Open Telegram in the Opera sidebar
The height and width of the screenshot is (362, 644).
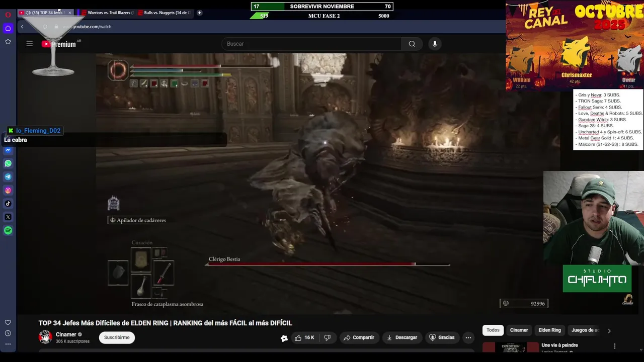pyautogui.click(x=8, y=177)
